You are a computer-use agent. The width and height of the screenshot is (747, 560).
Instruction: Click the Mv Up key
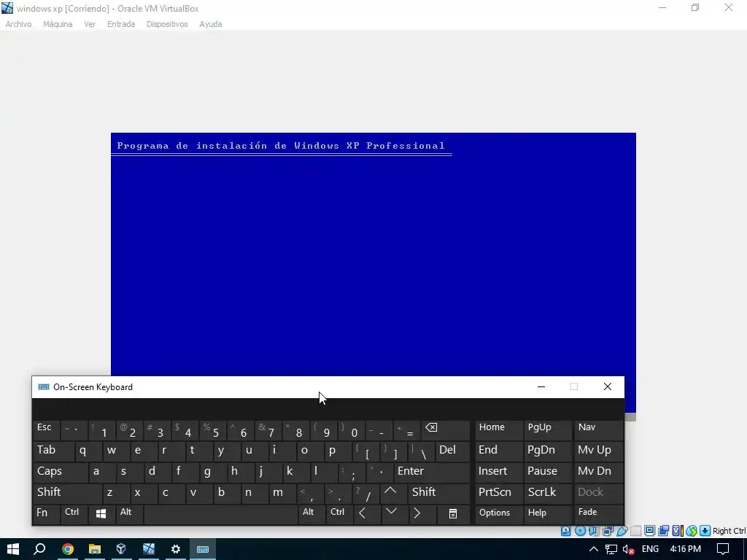coord(599,451)
